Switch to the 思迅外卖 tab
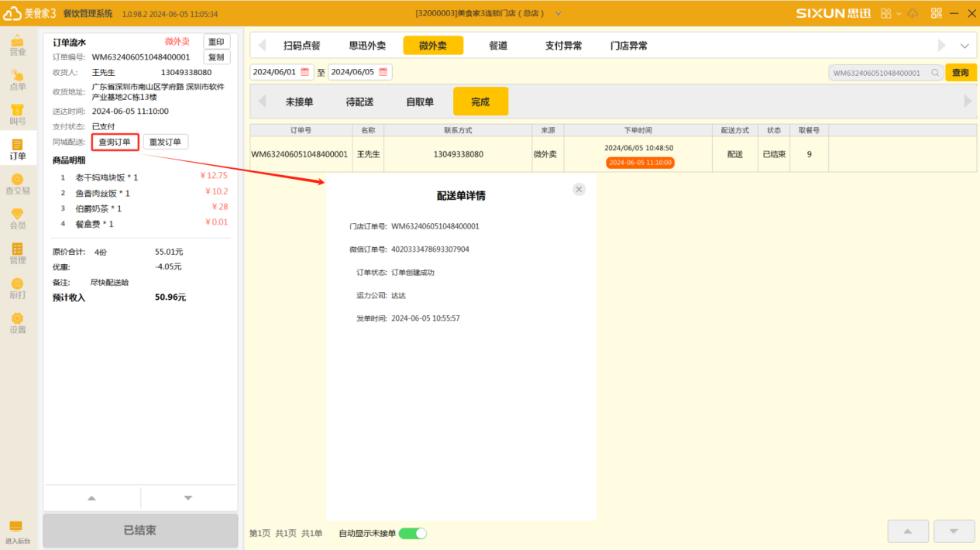The image size is (980, 550). click(367, 46)
